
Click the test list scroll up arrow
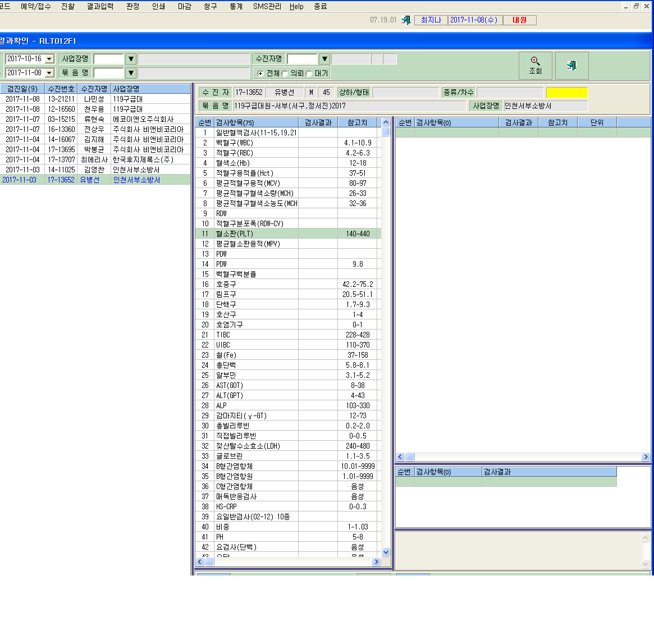click(x=386, y=122)
